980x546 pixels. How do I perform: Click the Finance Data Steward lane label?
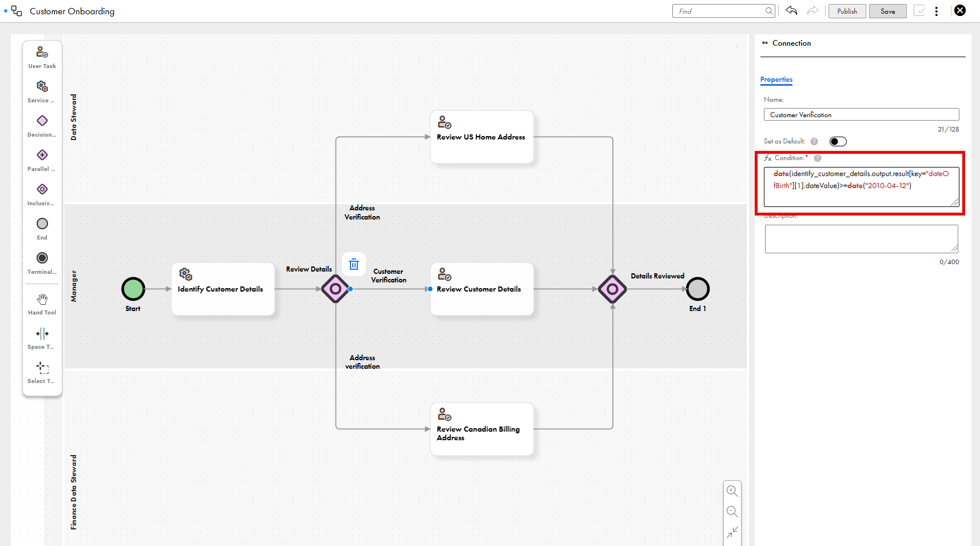pos(74,492)
